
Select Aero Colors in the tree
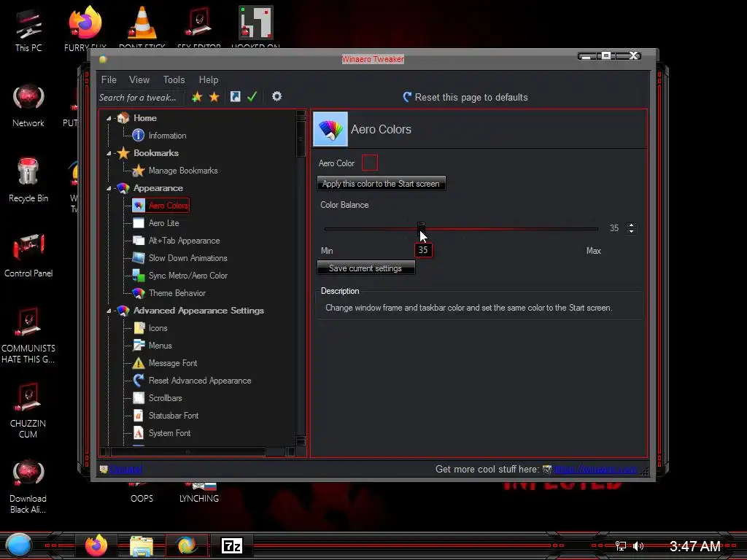click(x=169, y=205)
